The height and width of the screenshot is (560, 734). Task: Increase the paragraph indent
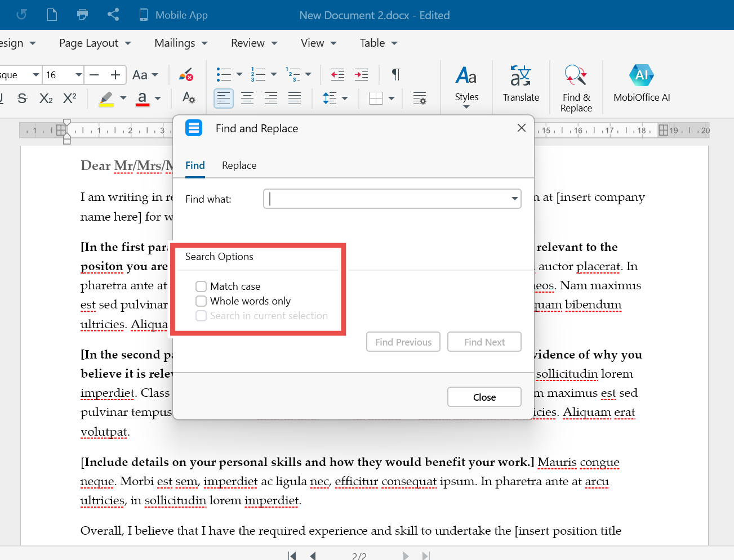pyautogui.click(x=361, y=74)
